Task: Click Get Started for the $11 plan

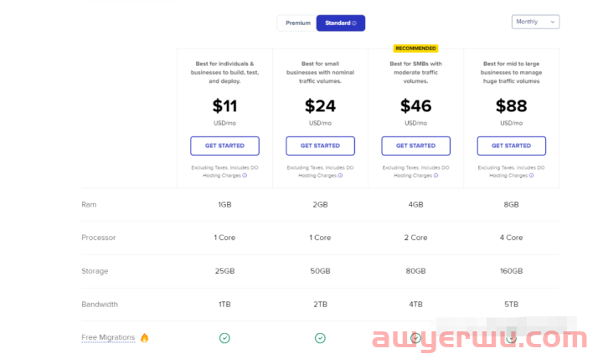Action: (x=224, y=146)
